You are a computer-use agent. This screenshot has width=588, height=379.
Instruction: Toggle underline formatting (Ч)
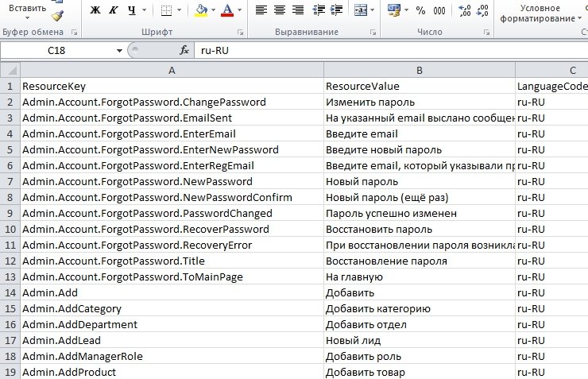131,10
